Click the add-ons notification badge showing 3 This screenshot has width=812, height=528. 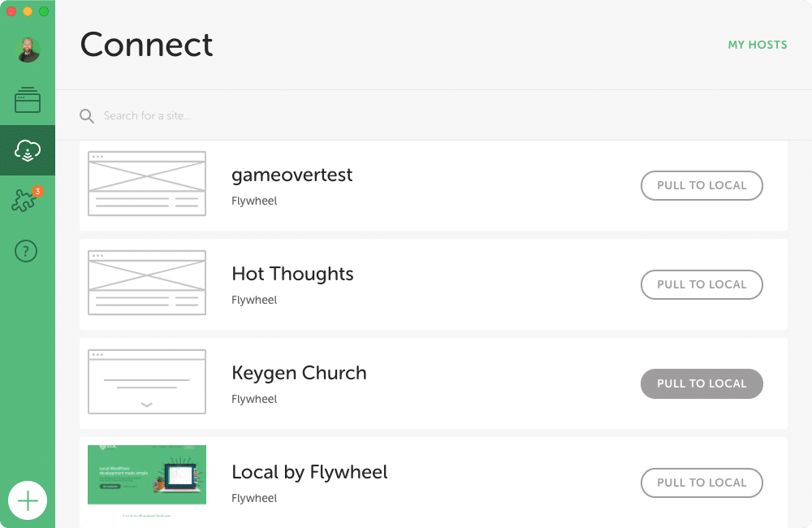coord(37,191)
